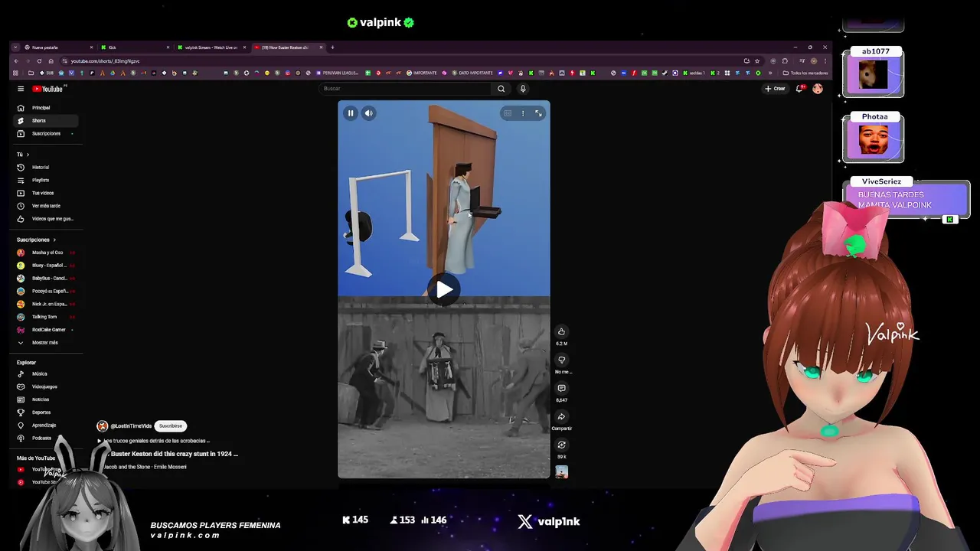
Task: Open Videos que me gustan
Action: click(x=46, y=219)
